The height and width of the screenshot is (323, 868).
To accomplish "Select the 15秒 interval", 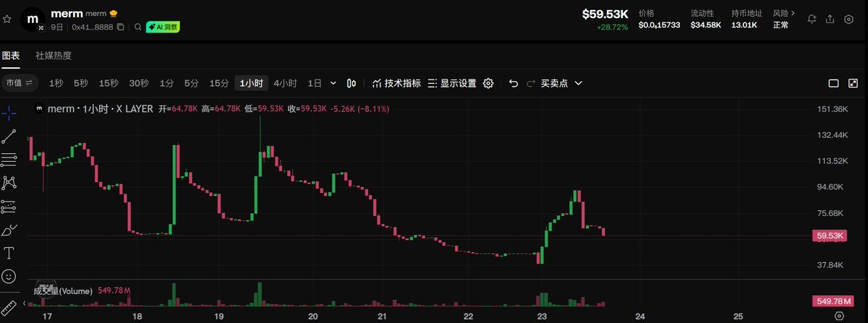I will pyautogui.click(x=109, y=83).
